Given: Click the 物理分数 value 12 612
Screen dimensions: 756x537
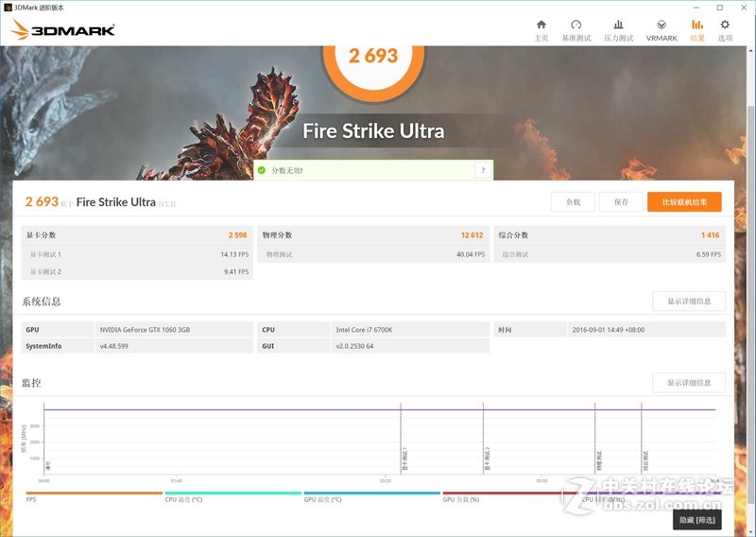Looking at the screenshot, I should tap(472, 235).
